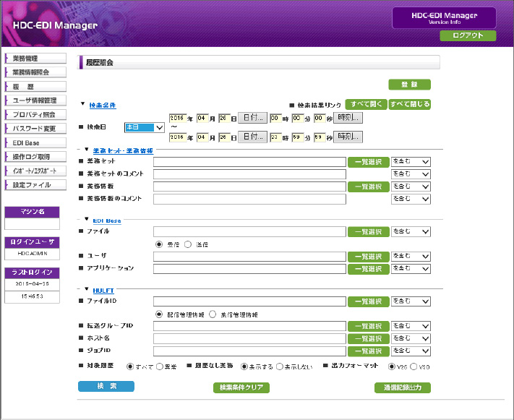This screenshot has height=420, width=514.
Task: Open 業務管理 in the sidebar menu
Action: pyautogui.click(x=35, y=58)
